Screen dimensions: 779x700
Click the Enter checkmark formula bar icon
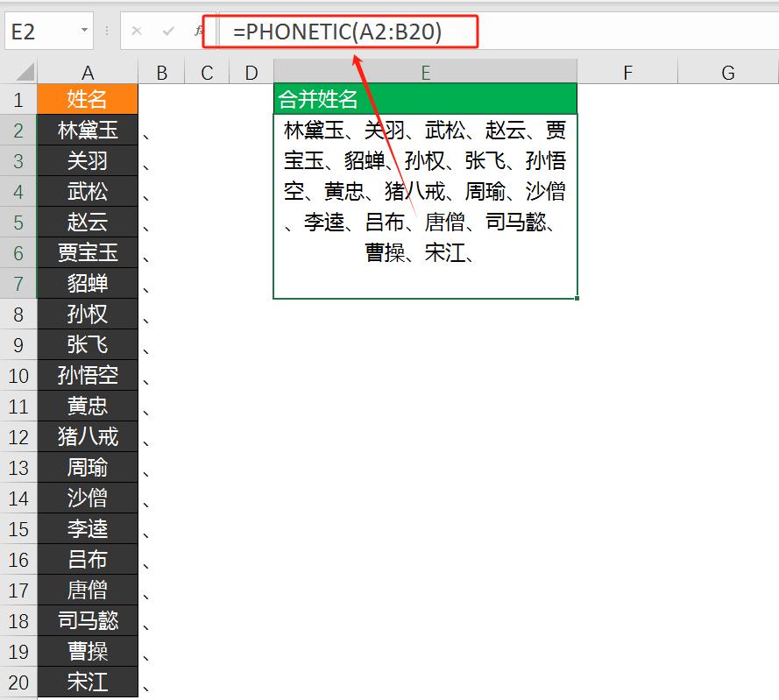coord(168,32)
